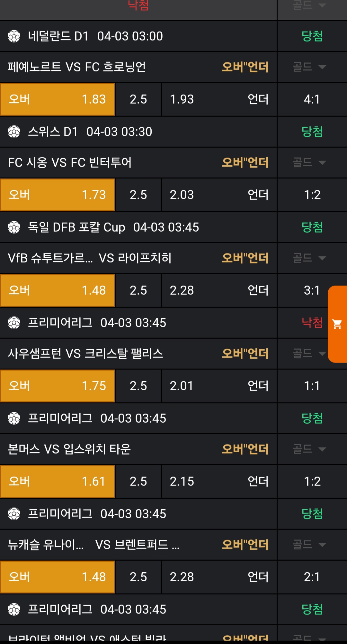Click soccer ball icon beside 독일 DFB 포칼 Cup
The height and width of the screenshot is (644, 347).
click(x=14, y=227)
